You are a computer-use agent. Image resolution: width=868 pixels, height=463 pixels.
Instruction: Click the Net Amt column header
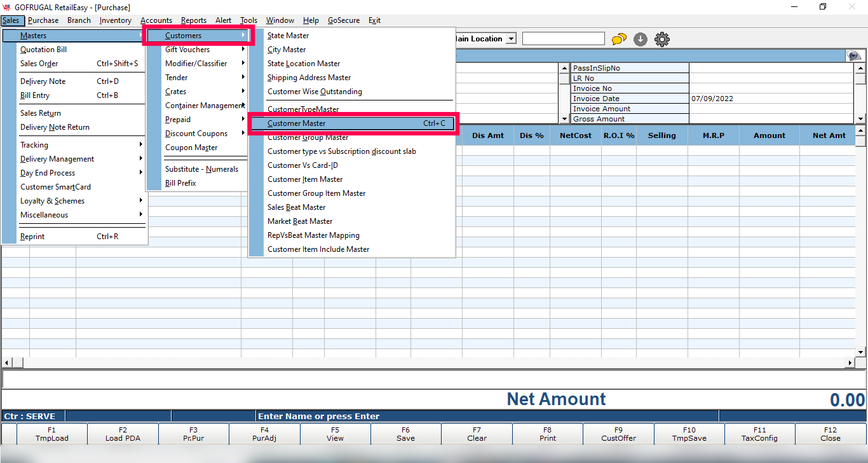pyautogui.click(x=829, y=135)
